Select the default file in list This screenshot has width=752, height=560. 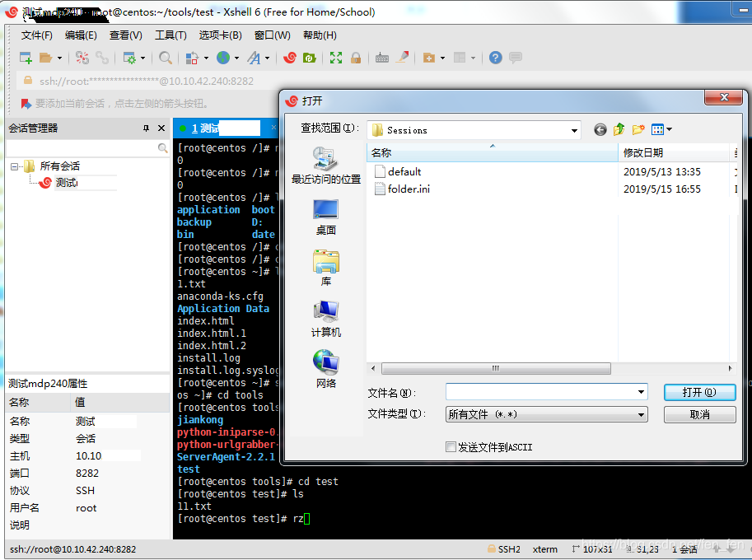click(x=404, y=171)
